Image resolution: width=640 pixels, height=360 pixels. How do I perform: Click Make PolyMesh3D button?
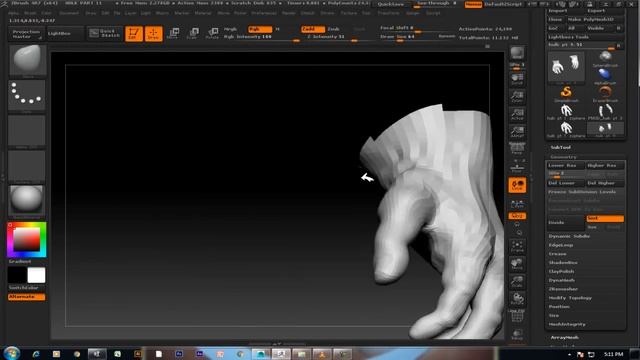(x=596, y=19)
